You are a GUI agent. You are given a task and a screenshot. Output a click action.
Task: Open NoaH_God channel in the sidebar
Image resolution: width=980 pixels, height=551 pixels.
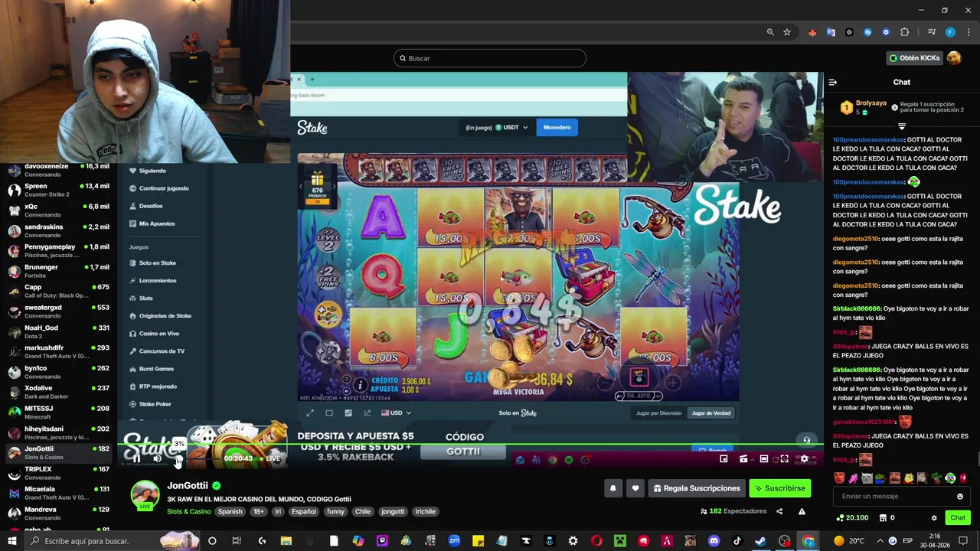(x=58, y=332)
